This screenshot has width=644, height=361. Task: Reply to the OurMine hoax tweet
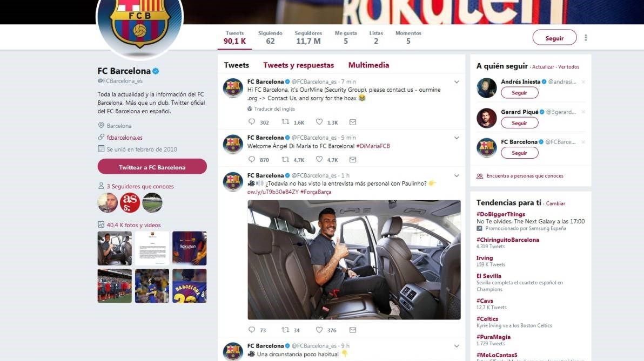252,122
